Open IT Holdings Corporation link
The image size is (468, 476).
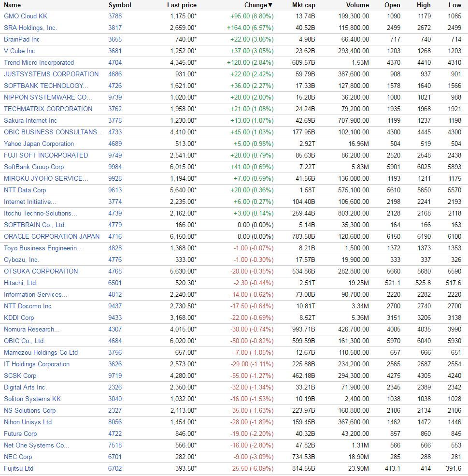click(x=37, y=364)
